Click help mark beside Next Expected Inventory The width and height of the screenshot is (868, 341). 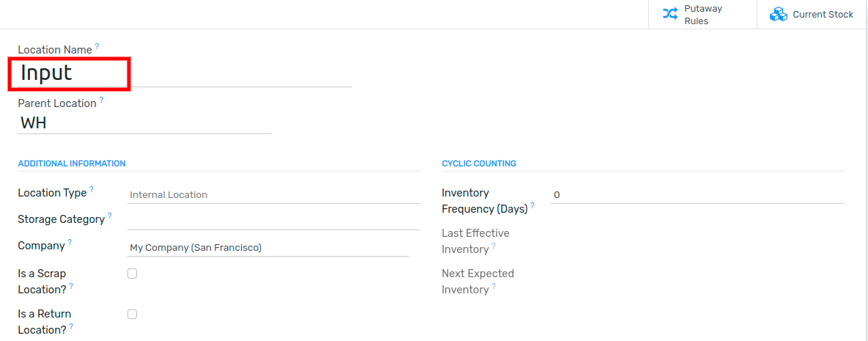point(494,286)
